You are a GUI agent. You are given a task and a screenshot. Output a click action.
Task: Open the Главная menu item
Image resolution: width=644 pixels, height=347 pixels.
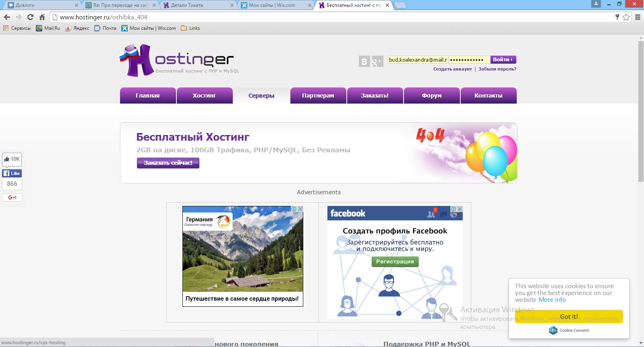click(148, 96)
